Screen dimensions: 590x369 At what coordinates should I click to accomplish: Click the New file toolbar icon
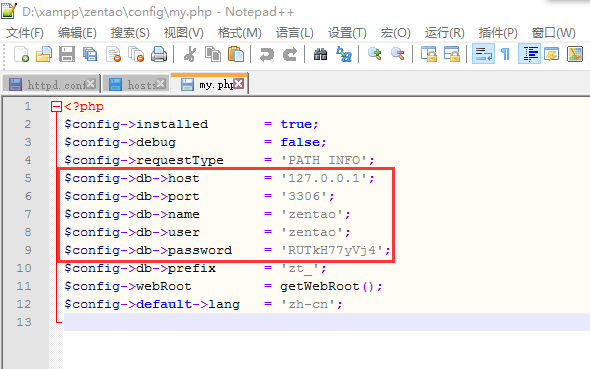tap(21, 54)
